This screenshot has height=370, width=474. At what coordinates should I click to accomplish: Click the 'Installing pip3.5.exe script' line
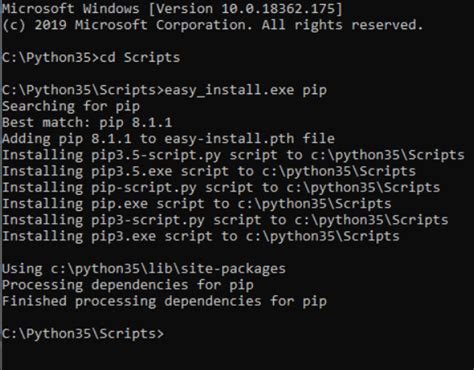[x=209, y=171]
